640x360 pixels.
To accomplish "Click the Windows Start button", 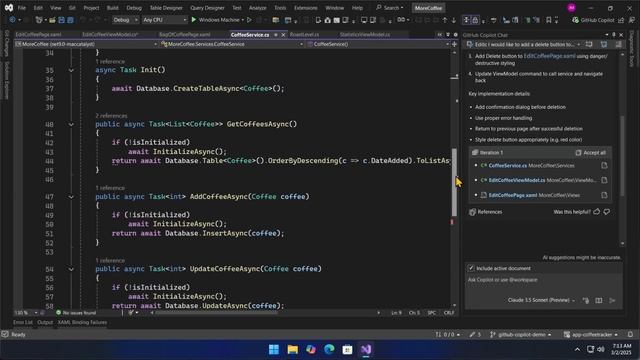I will pyautogui.click(x=274, y=349).
